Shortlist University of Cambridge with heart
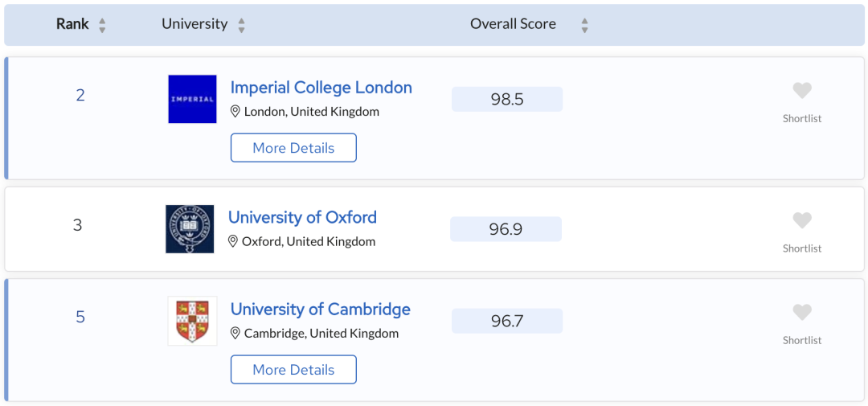 tap(801, 313)
